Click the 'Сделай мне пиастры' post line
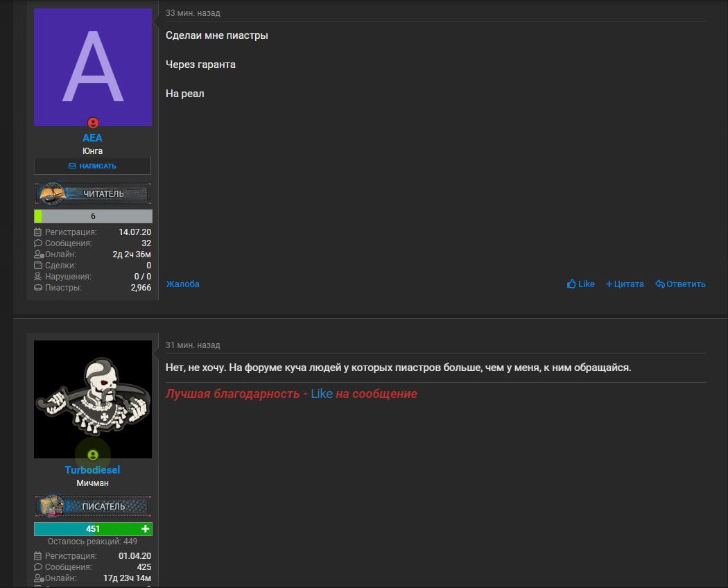The width and height of the screenshot is (728, 588). click(217, 35)
